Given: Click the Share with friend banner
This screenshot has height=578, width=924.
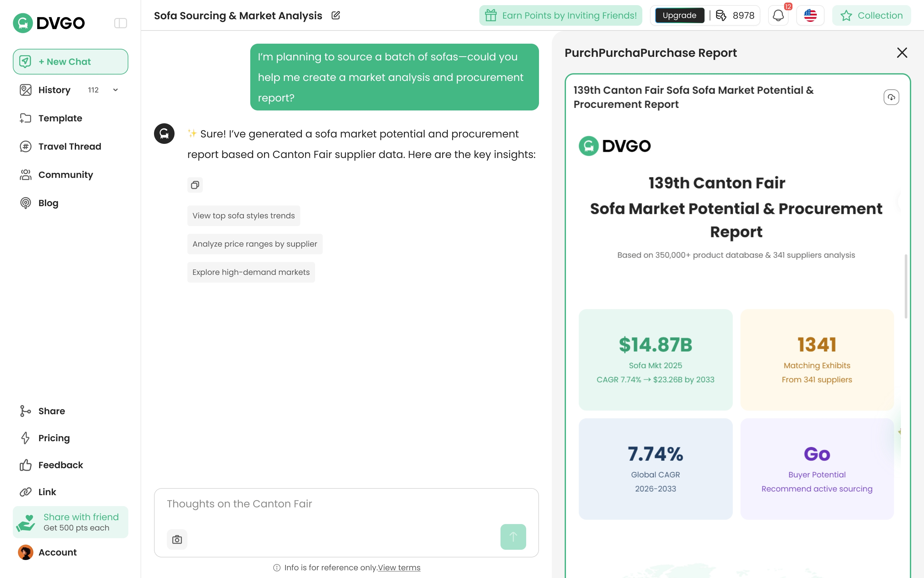Looking at the screenshot, I should (70, 522).
